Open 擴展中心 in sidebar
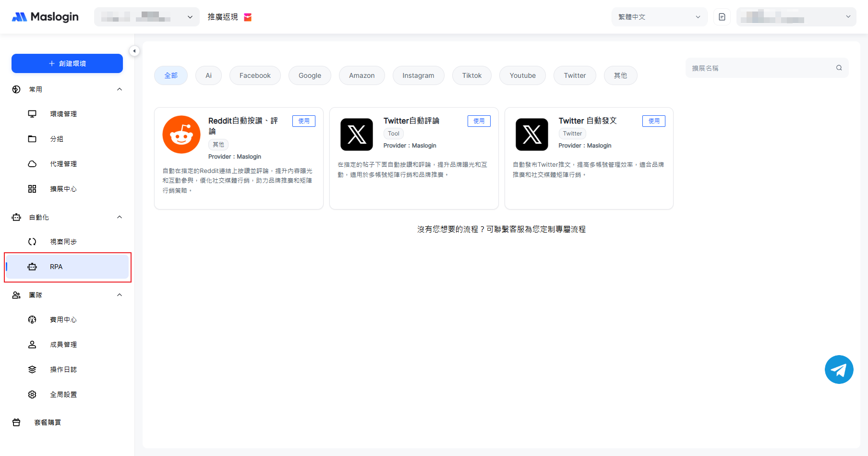 click(63, 189)
